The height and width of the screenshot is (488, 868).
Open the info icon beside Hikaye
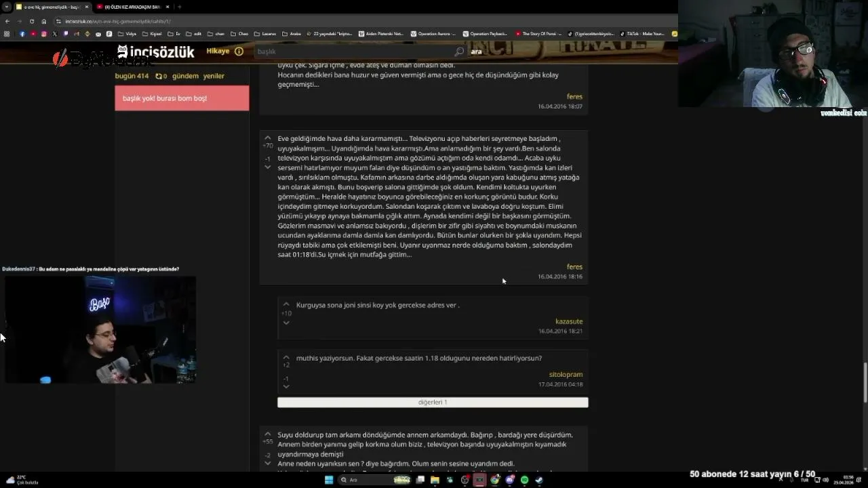tap(239, 52)
